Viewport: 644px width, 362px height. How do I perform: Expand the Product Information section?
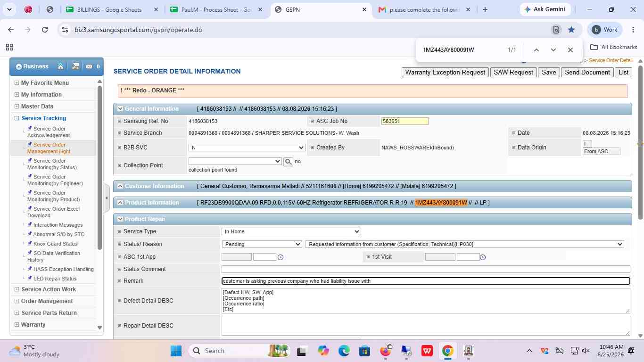[120, 203]
